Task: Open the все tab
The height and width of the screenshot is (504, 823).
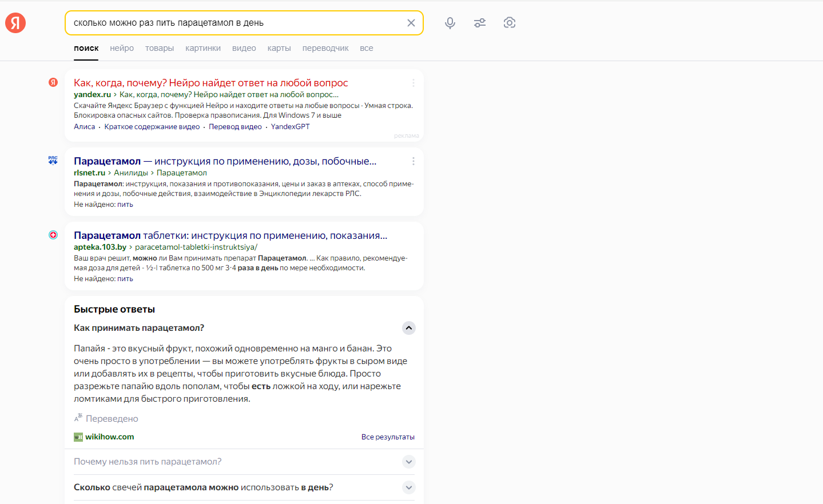Action: [x=367, y=48]
